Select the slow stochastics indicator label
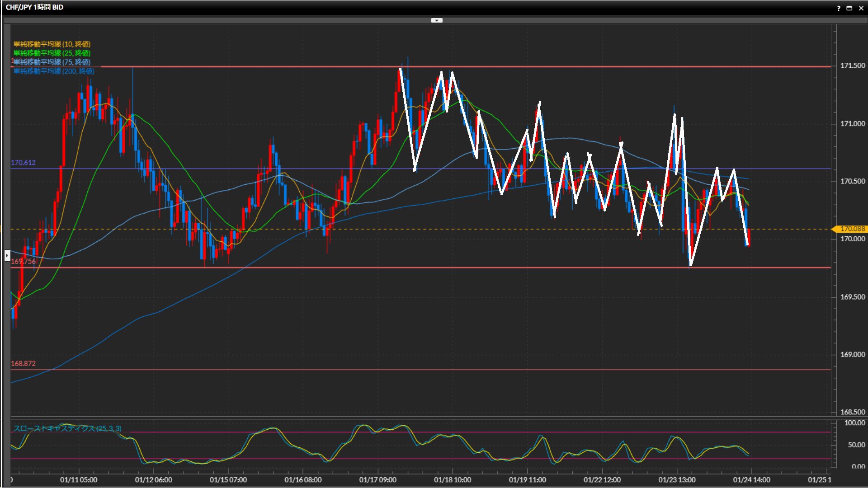The width and height of the screenshot is (868, 488). [x=67, y=428]
